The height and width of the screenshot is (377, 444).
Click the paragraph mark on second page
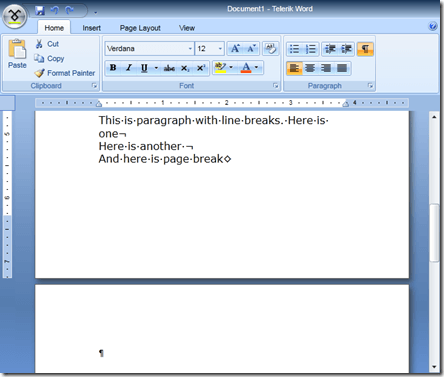click(101, 353)
